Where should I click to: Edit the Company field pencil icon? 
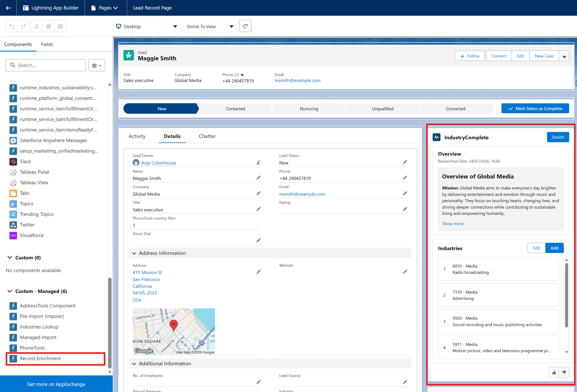(258, 194)
